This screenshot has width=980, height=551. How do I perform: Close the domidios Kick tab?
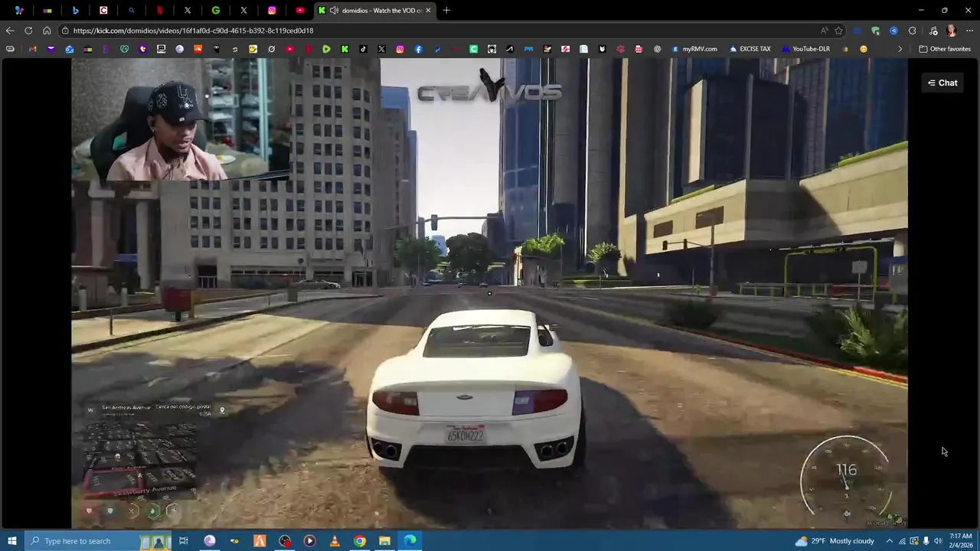point(428,10)
